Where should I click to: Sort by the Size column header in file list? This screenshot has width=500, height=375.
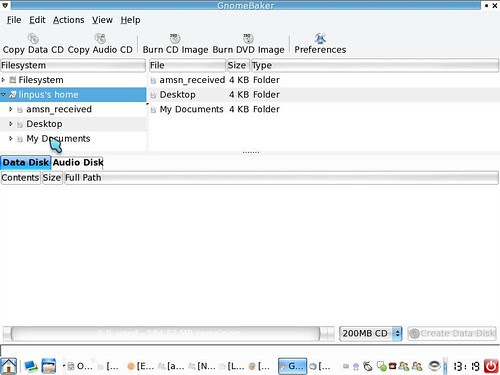pos(238,65)
